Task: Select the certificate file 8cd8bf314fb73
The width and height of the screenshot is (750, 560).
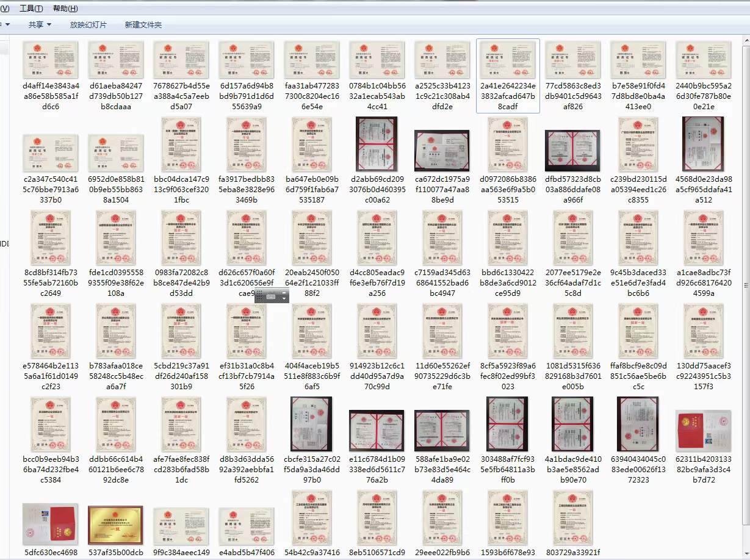Action: [50, 238]
